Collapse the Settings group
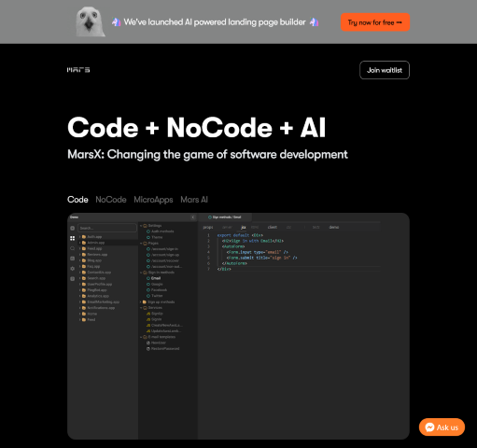The width and height of the screenshot is (477, 448). point(141,226)
